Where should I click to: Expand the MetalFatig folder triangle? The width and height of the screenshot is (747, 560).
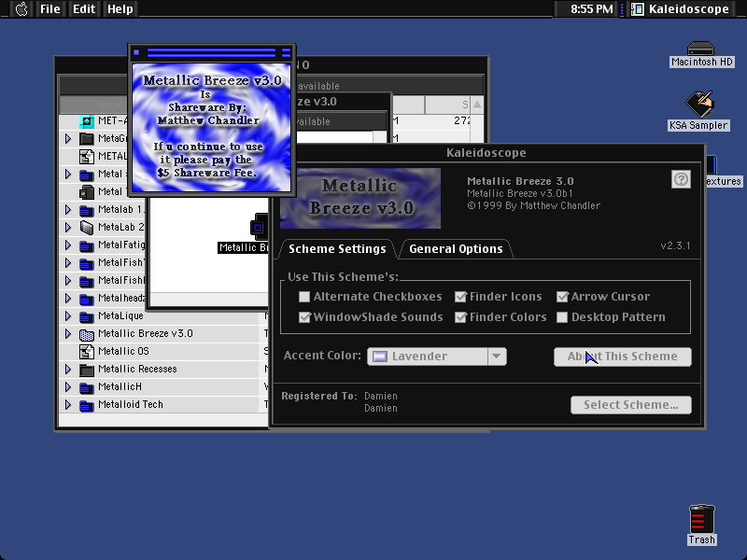point(68,245)
